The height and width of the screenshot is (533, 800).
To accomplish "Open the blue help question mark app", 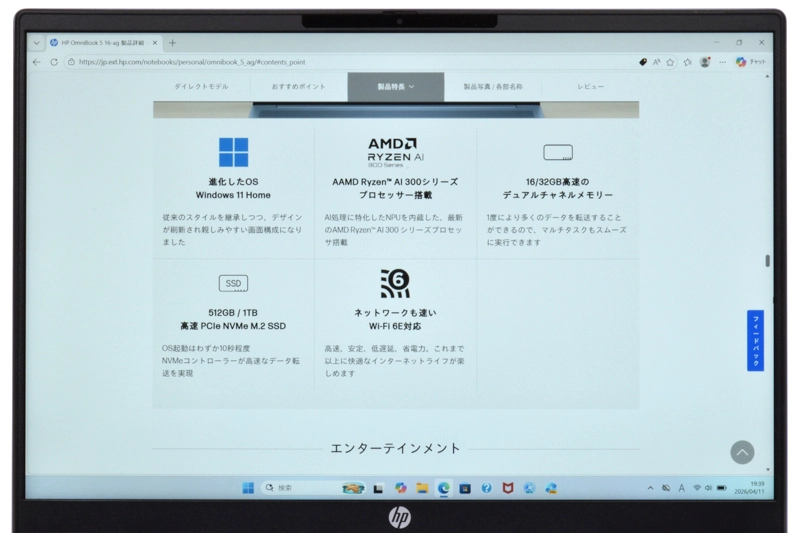I will (486, 488).
